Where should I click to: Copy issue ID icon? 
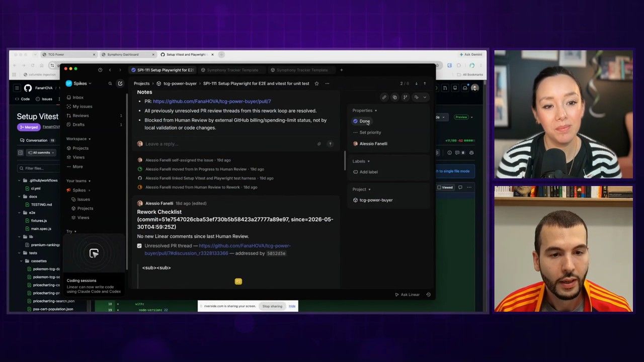pyautogui.click(x=395, y=98)
